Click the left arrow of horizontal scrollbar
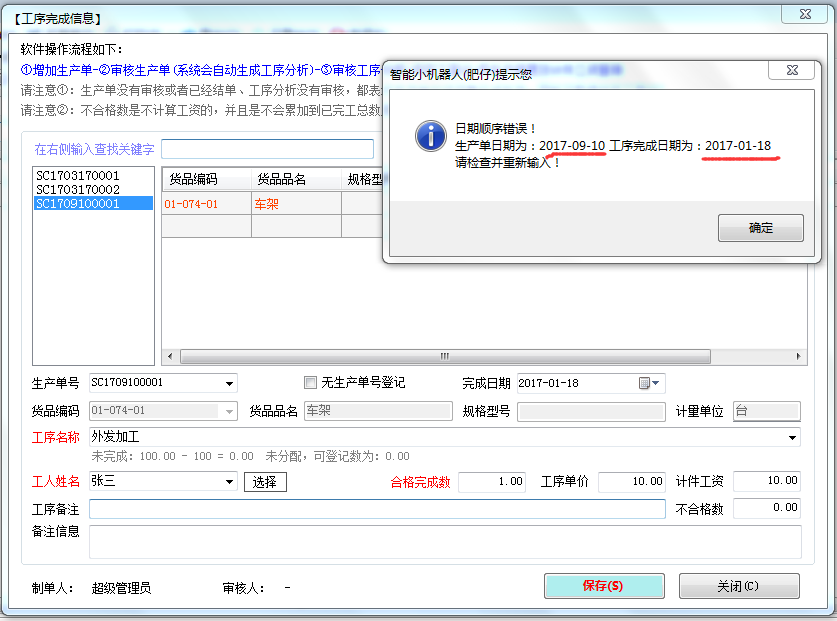837x621 pixels. [x=170, y=356]
